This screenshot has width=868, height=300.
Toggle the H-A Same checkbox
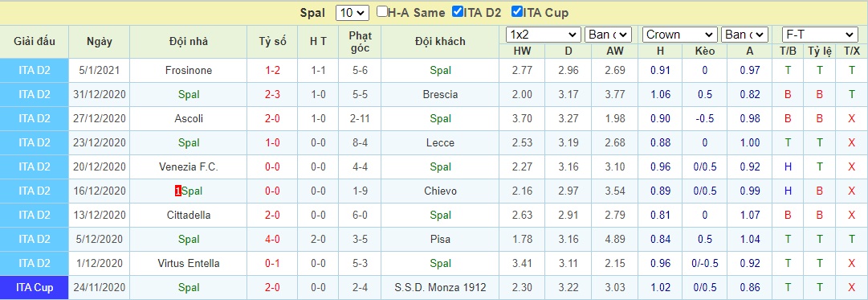(382, 11)
